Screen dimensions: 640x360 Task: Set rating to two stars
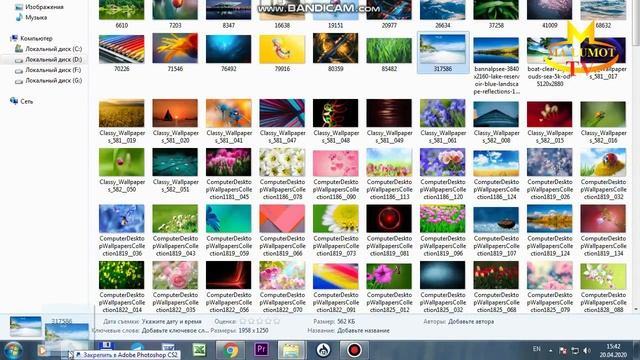tap(251, 322)
